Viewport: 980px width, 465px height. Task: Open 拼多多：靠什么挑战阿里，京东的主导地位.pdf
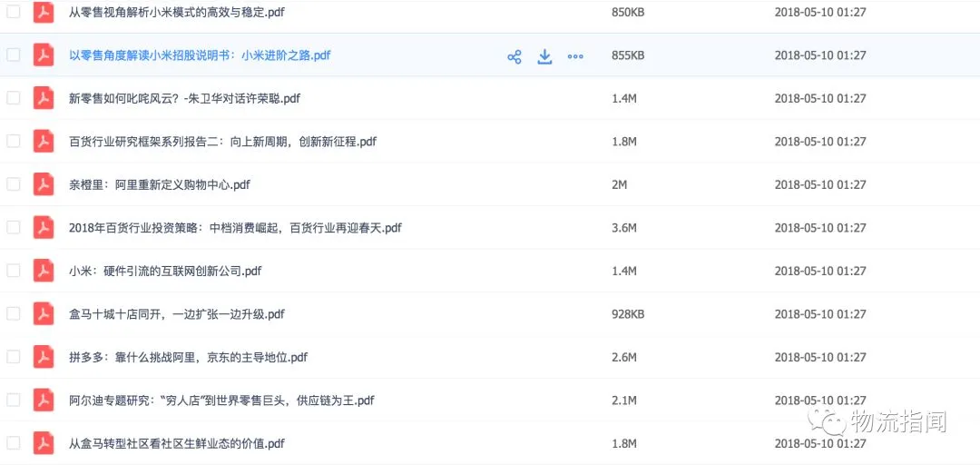pos(188,357)
